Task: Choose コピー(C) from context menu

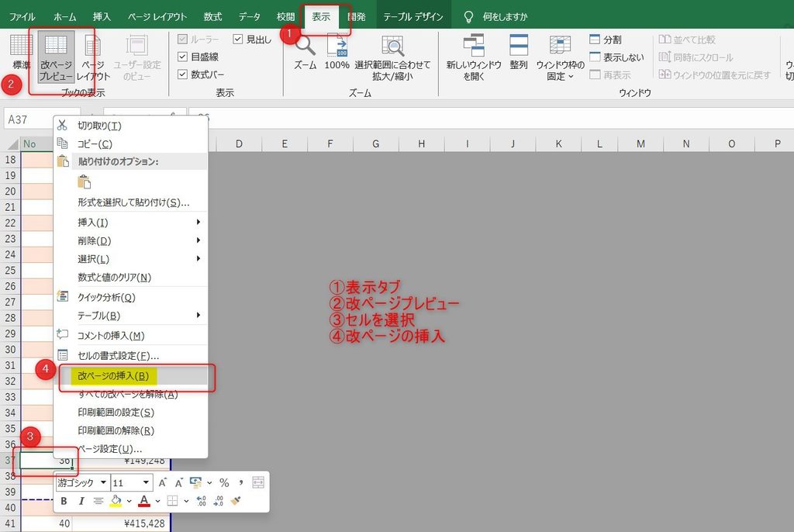Action: (x=130, y=144)
